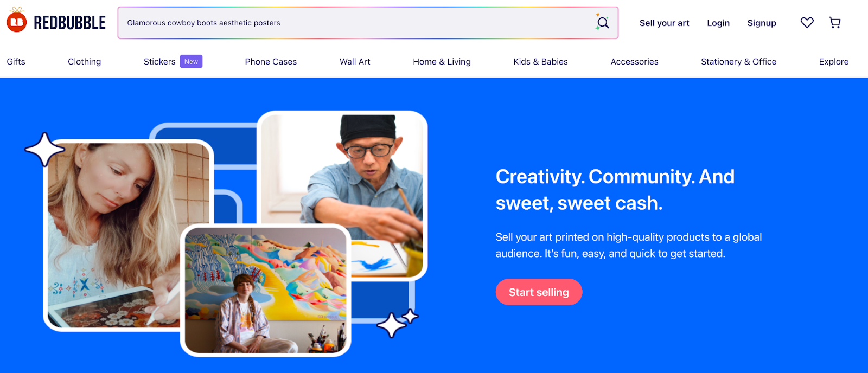868x373 pixels.
Task: Click the Login link
Action: 718,23
